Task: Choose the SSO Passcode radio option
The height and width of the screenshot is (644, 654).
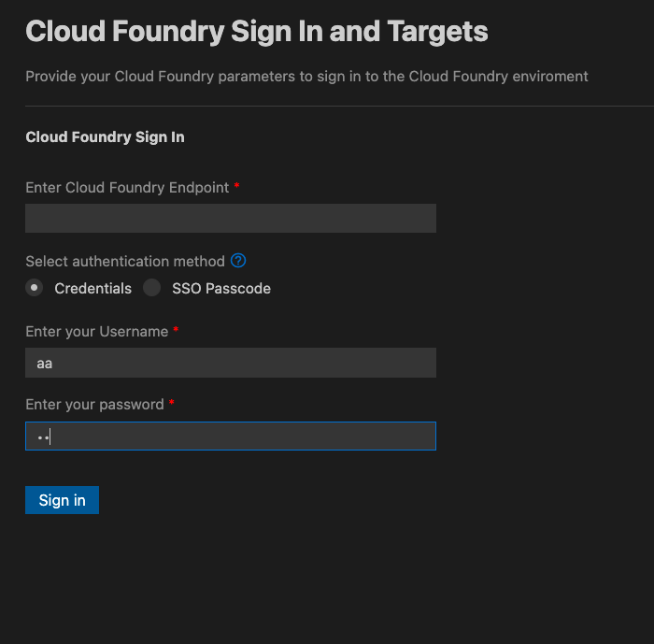Action: point(151,288)
